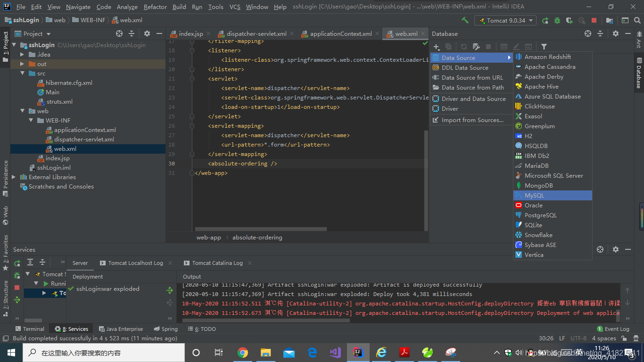
Task: Open Spring tool window button
Action: pyautogui.click(x=166, y=329)
